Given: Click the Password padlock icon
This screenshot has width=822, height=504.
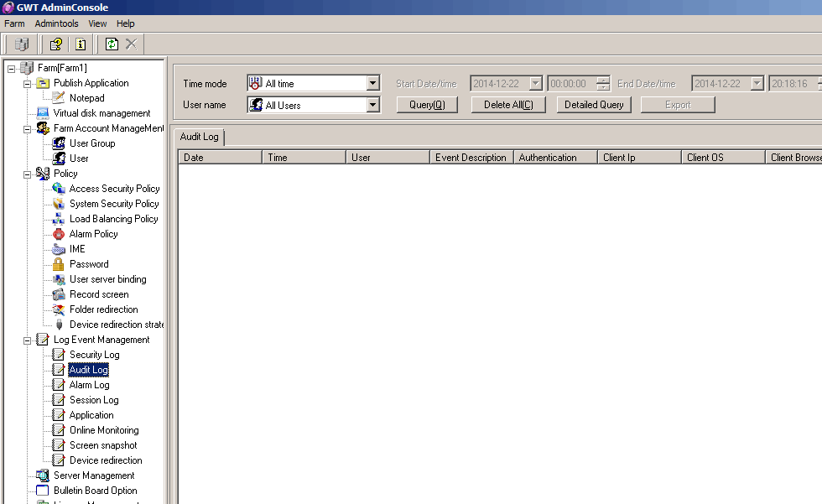Looking at the screenshot, I should 59,264.
